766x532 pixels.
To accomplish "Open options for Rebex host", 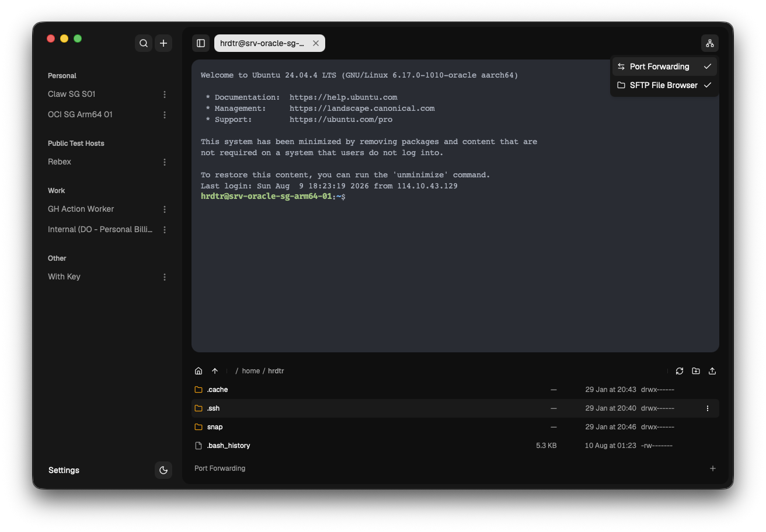I will pyautogui.click(x=165, y=162).
